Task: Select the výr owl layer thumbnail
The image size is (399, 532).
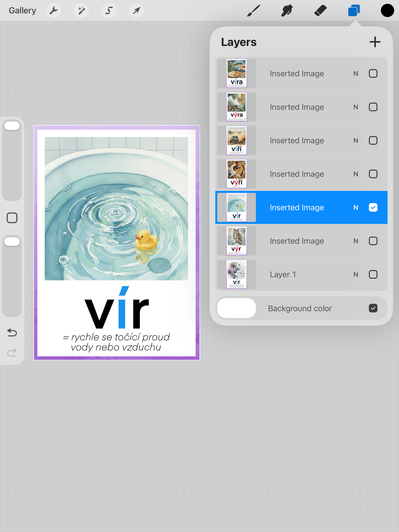Action: (x=236, y=241)
